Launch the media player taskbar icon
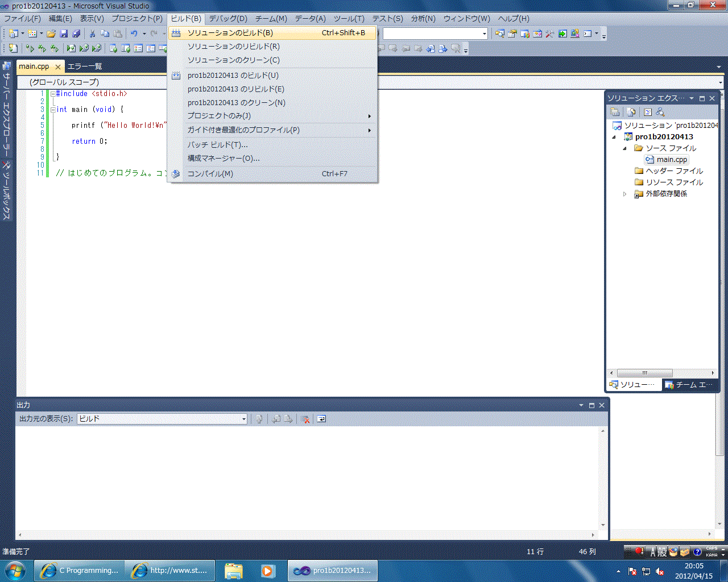728x582 pixels. pos(267,570)
